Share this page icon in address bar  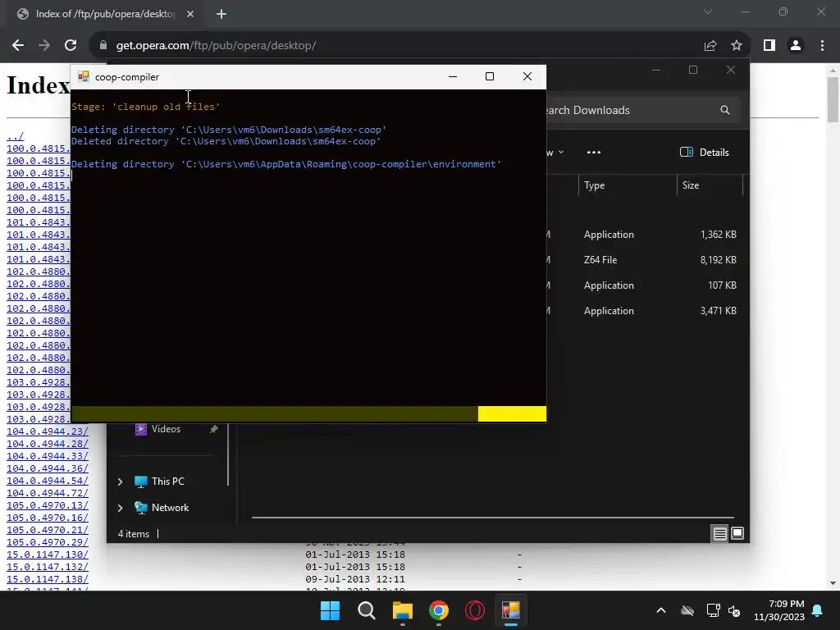(x=710, y=46)
